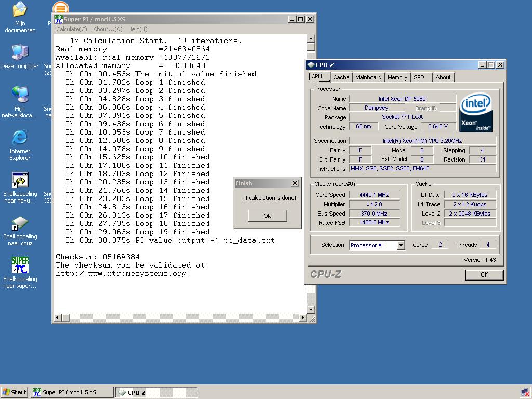Screen dimensions: 532x399
Task: Click Super PI vertical scrollbar down arrow
Action: click(311, 309)
